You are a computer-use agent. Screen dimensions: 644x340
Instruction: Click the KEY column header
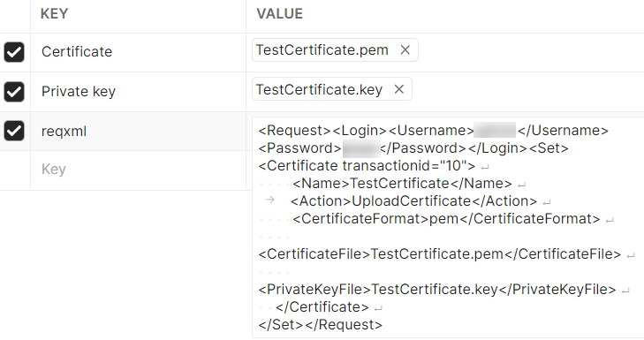[54, 14]
